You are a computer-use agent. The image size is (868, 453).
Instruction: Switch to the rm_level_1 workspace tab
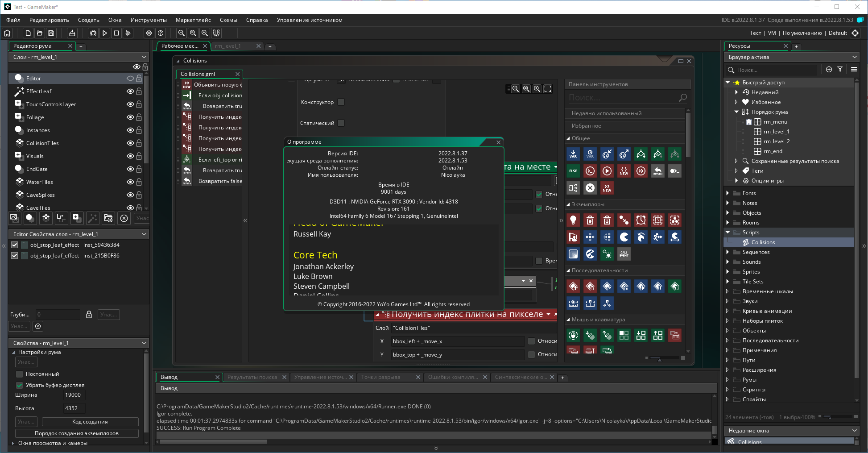tap(228, 46)
